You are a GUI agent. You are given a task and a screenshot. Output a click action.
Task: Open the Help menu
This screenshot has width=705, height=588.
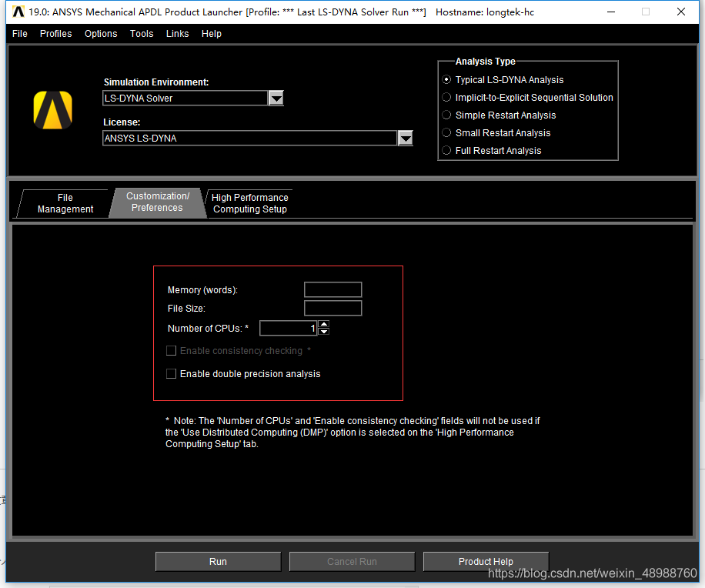[x=212, y=34]
